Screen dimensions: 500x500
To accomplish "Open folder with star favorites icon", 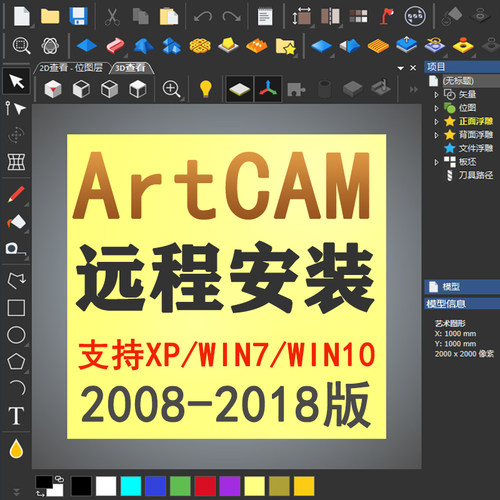I will pyautogui.click(x=286, y=46).
